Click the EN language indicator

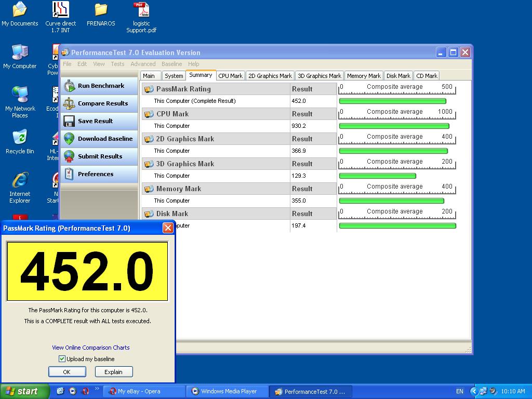[x=459, y=391]
